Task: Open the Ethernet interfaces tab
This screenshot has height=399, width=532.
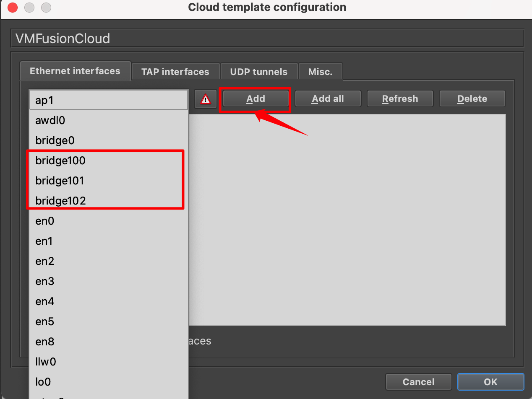Action: [x=75, y=71]
